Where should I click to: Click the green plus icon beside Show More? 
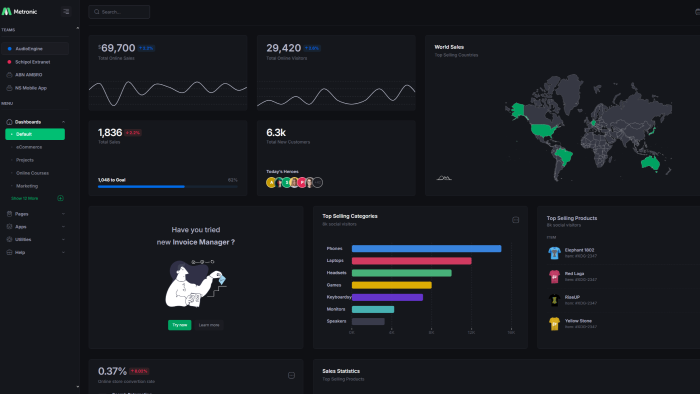coord(61,198)
